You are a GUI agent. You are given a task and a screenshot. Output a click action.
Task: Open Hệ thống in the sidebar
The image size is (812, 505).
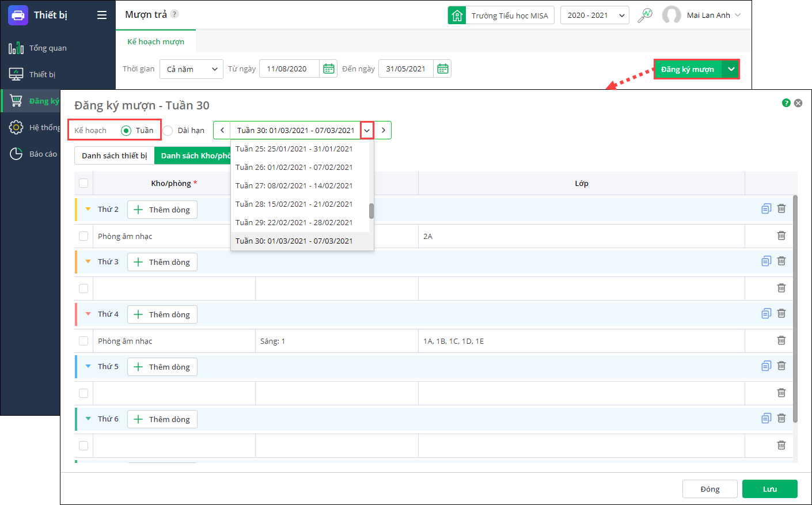click(x=35, y=127)
